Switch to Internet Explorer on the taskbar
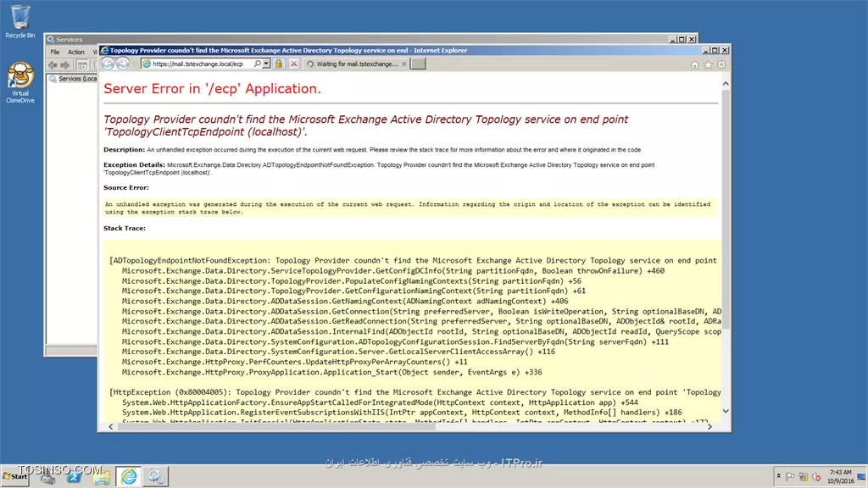 pos(129,476)
